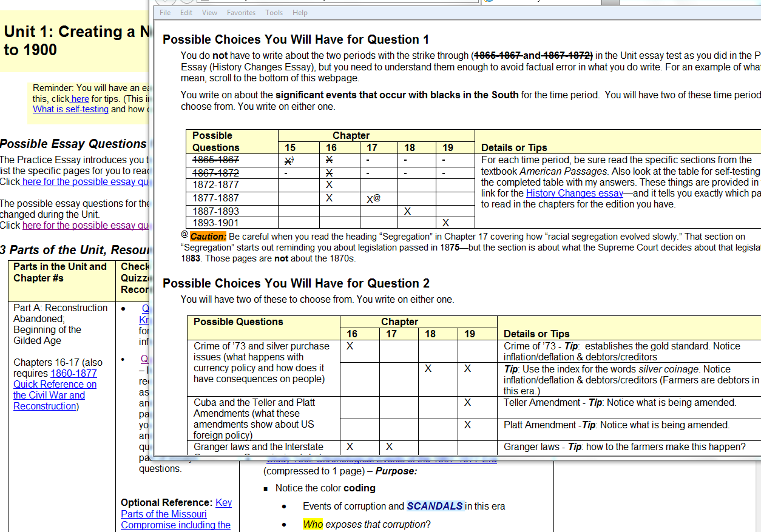
Task: Open the 'What is self-testing' link
Action: tap(70, 110)
